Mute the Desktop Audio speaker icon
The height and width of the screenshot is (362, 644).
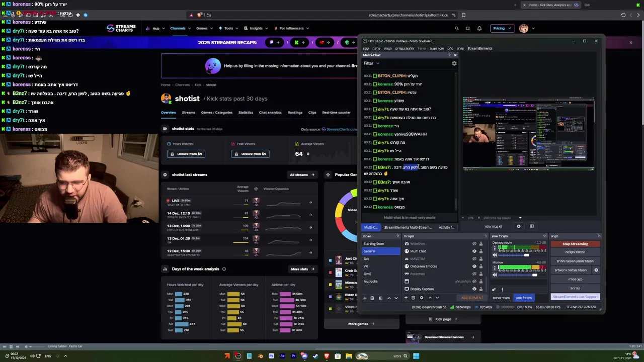click(495, 255)
